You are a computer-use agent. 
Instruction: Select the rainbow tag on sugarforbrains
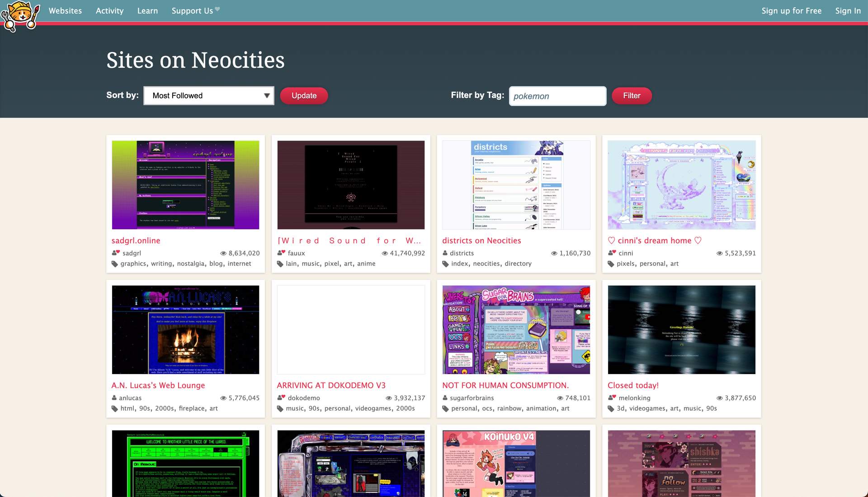pos(509,408)
